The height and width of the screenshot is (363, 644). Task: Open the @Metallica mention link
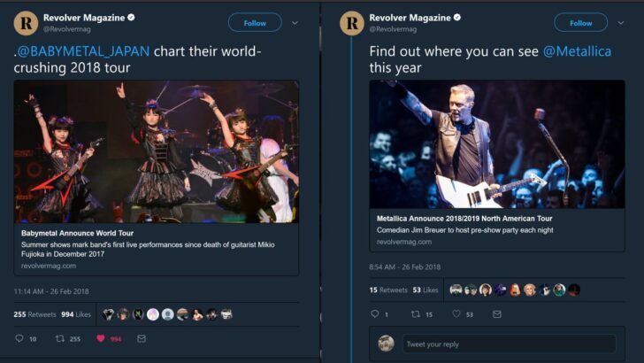click(576, 51)
